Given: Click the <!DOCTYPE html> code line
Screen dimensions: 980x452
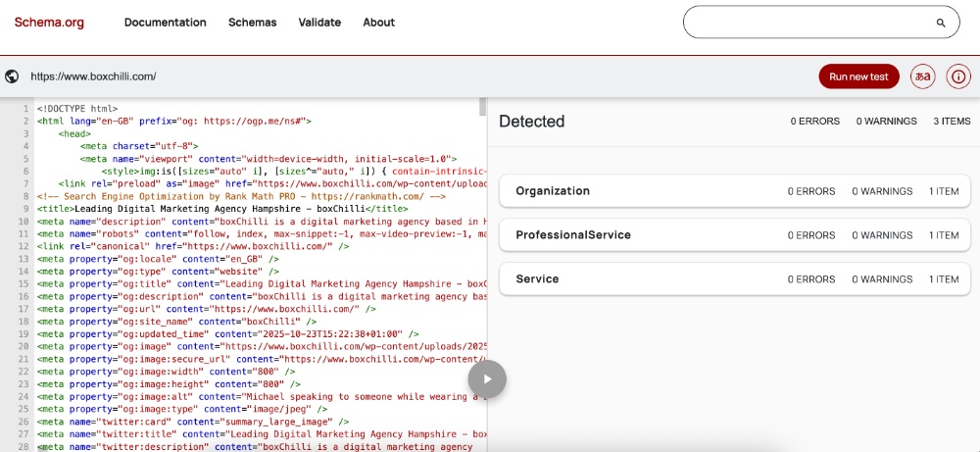Looking at the screenshot, I should (77, 109).
